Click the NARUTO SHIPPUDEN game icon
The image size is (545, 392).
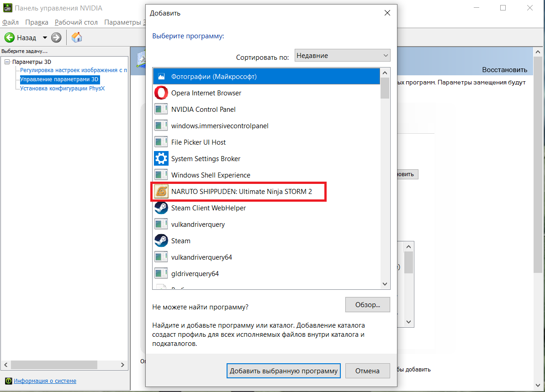click(x=161, y=191)
